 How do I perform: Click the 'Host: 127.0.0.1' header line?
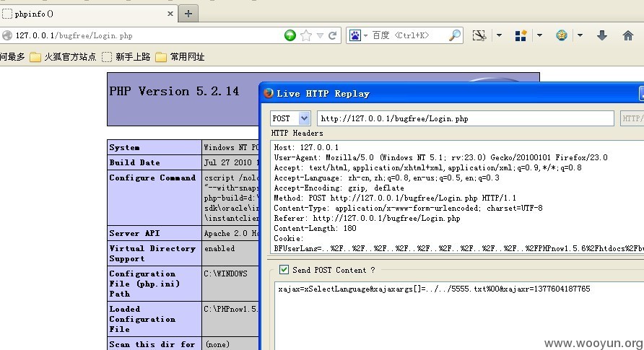(x=306, y=147)
